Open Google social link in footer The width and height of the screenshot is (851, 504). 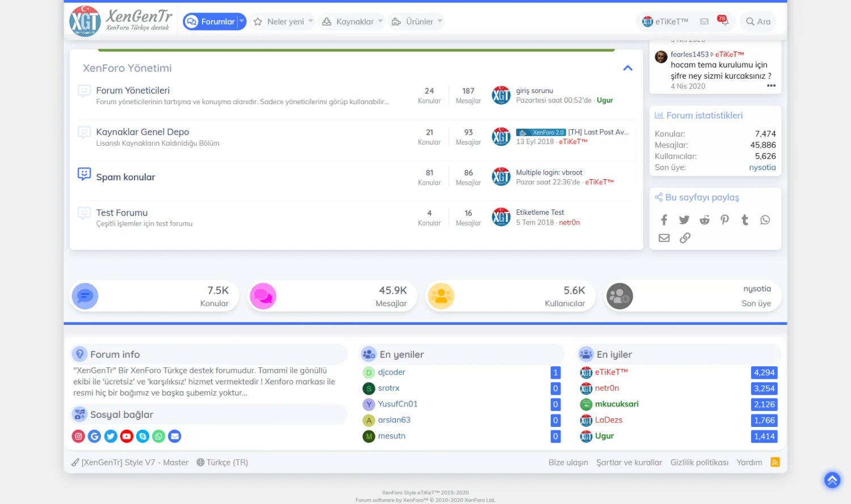click(95, 436)
